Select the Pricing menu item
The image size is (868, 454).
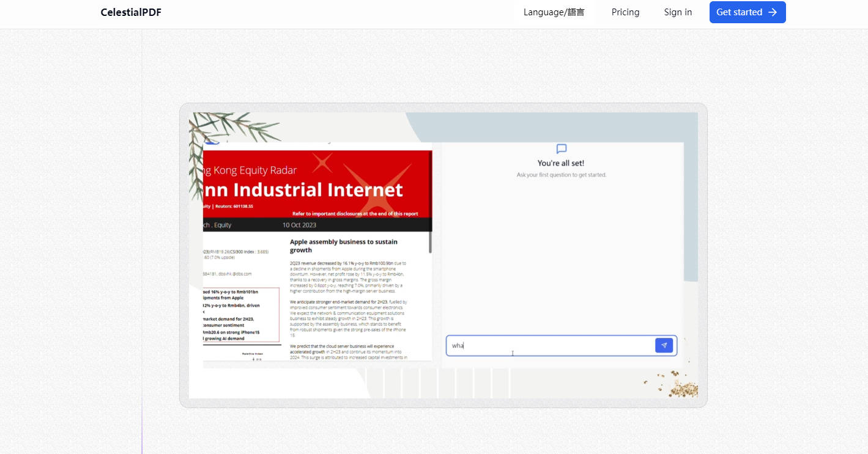point(625,12)
